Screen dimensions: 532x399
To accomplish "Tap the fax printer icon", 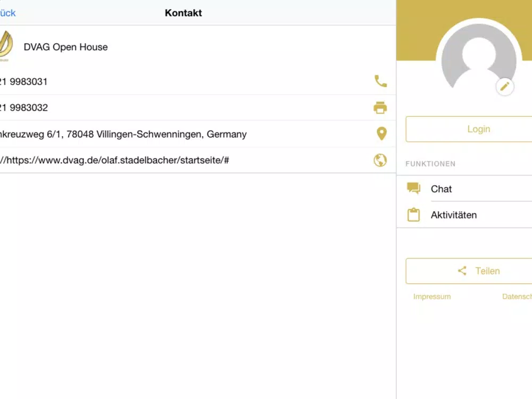I will point(380,107).
